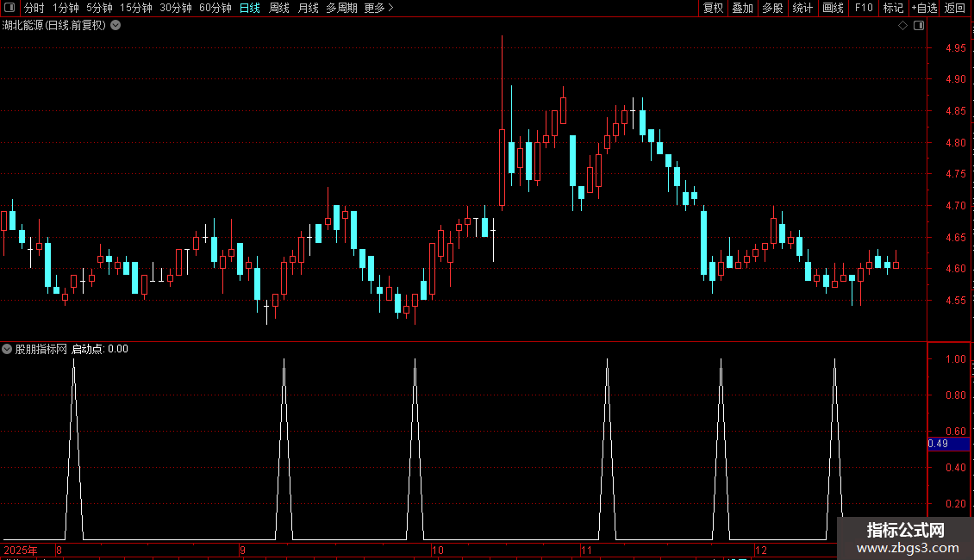Select the 1分钟 period tab
This screenshot has width=974, height=560.
(x=66, y=8)
